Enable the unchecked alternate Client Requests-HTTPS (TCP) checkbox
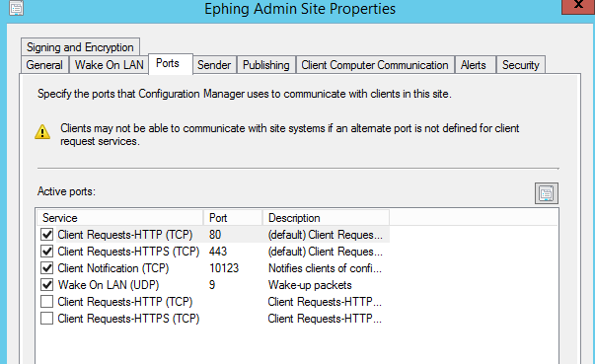Image resolution: width=595 pixels, height=364 pixels. pyautogui.click(x=46, y=318)
